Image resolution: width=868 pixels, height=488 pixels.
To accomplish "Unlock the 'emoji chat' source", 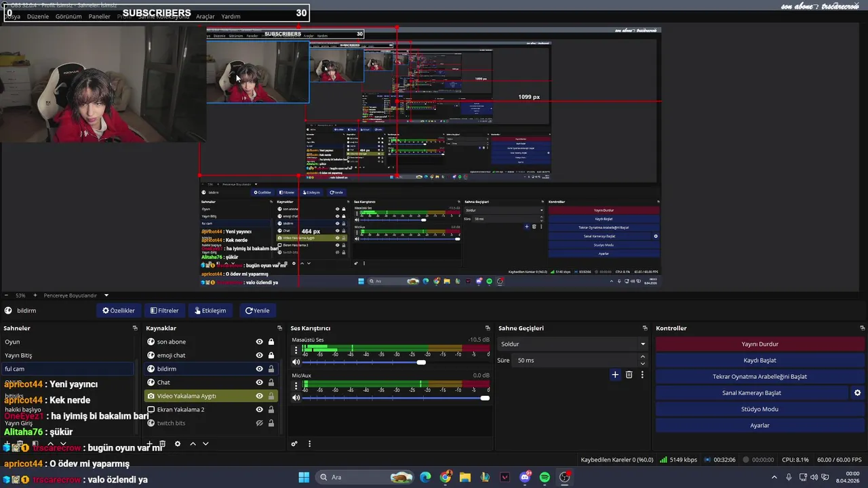I will 271,355.
